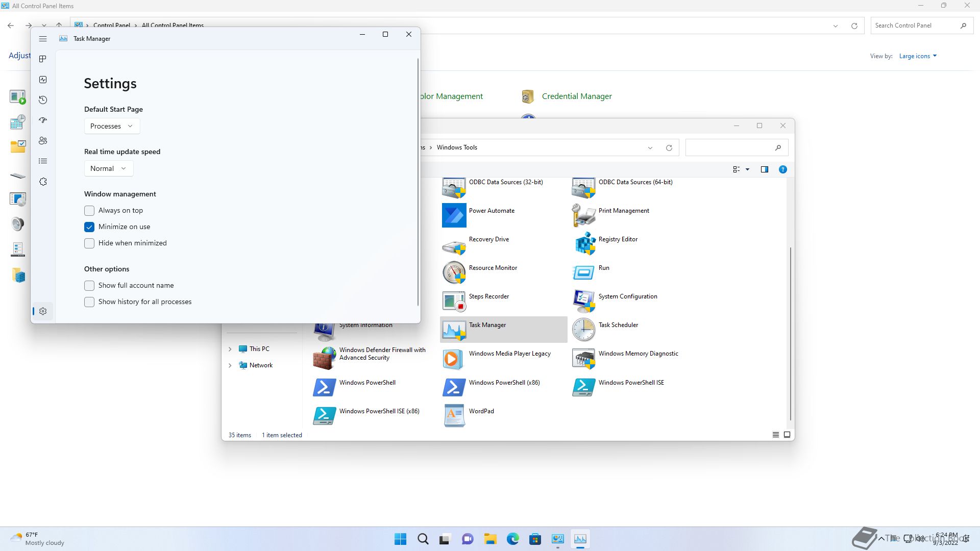
Task: Uncheck Minimize on use checkbox
Action: [89, 227]
